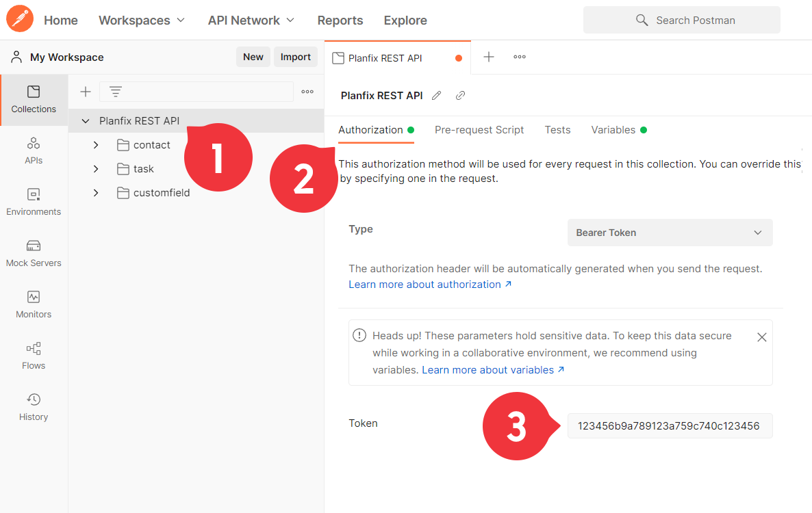This screenshot has width=812, height=513.
Task: Expand the customfield folder
Action: pyautogui.click(x=96, y=193)
